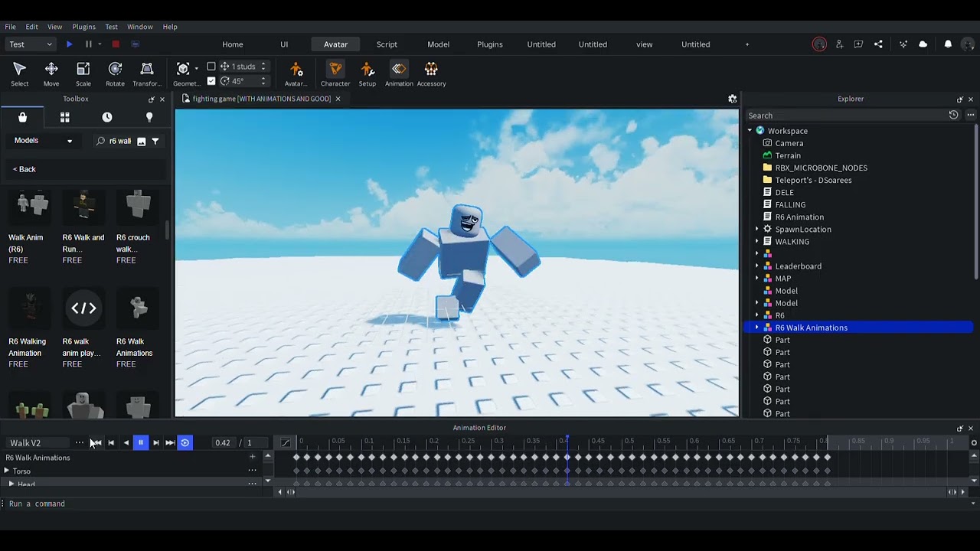This screenshot has width=980, height=551.
Task: Open Toolbox Marketplace bag tab
Action: tap(22, 117)
